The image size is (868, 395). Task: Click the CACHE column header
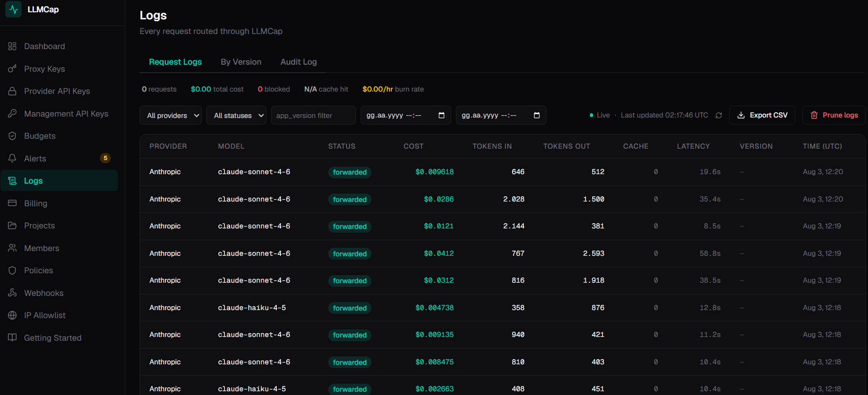(x=636, y=146)
